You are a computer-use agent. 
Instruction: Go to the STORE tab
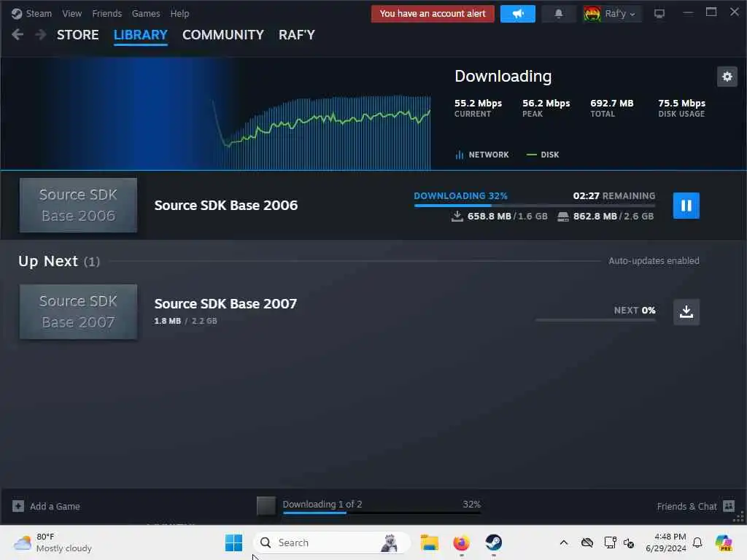[77, 35]
